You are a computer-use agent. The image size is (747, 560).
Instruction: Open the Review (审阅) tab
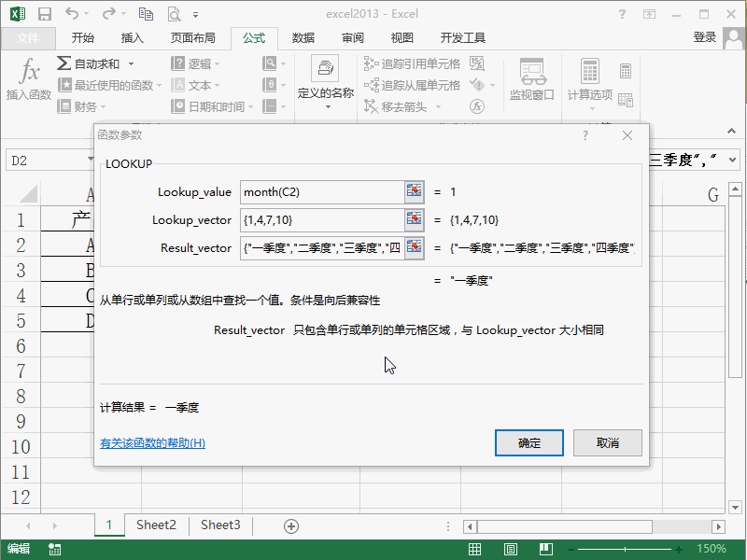353,37
